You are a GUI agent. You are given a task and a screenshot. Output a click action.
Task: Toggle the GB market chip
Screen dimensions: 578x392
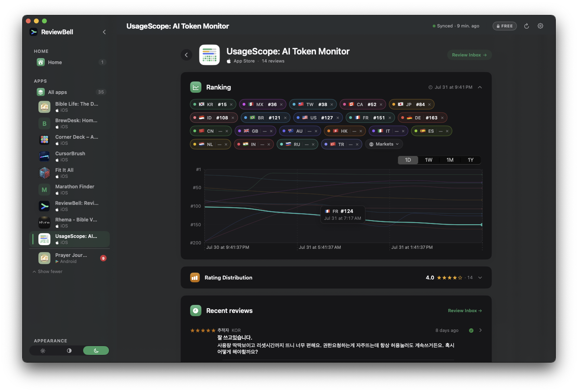(x=255, y=131)
